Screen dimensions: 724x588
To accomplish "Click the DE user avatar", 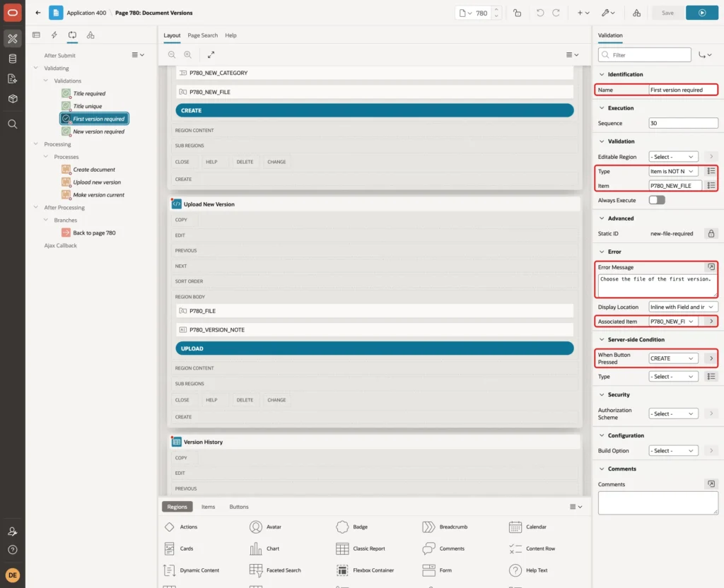I will click(x=13, y=575).
